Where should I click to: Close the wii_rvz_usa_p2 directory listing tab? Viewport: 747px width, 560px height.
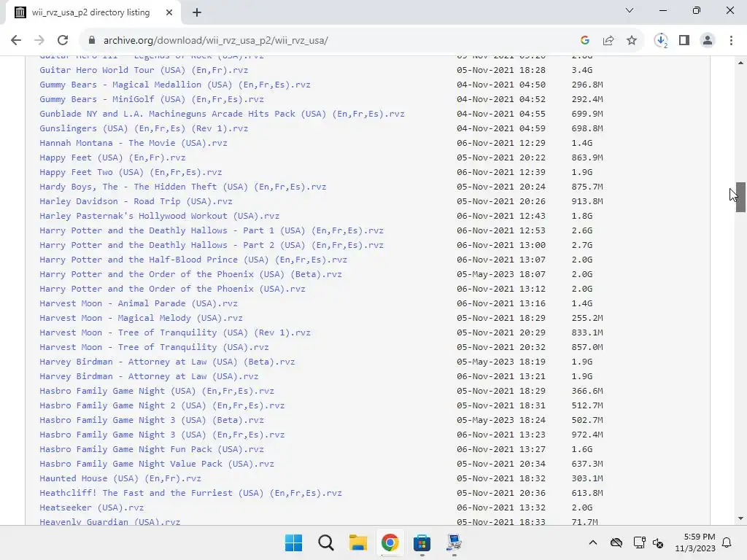(169, 12)
